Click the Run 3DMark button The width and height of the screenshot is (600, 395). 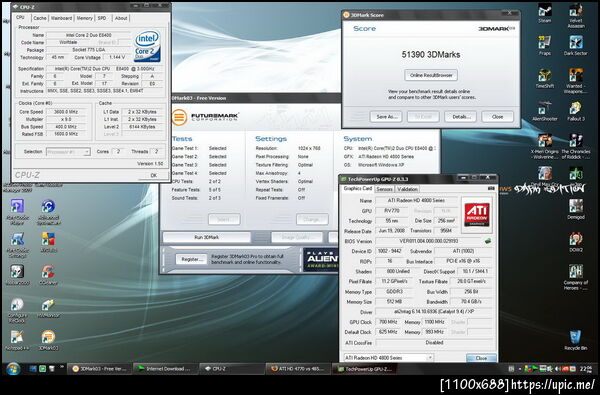(x=207, y=237)
